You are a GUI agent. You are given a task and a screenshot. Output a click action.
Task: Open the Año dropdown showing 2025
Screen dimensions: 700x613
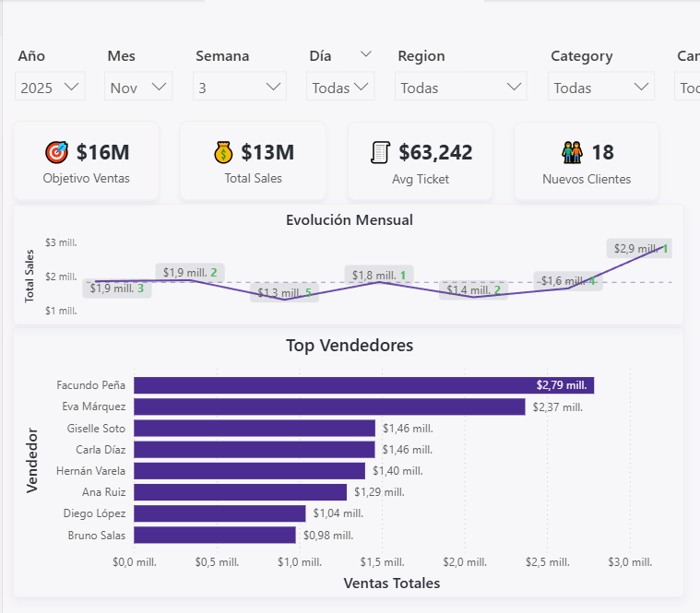[51, 88]
